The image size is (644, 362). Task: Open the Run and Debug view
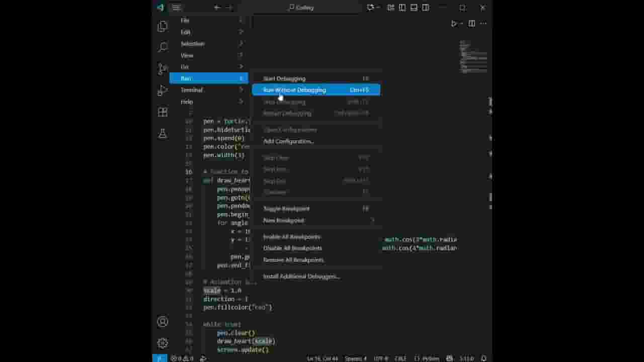[x=163, y=90]
